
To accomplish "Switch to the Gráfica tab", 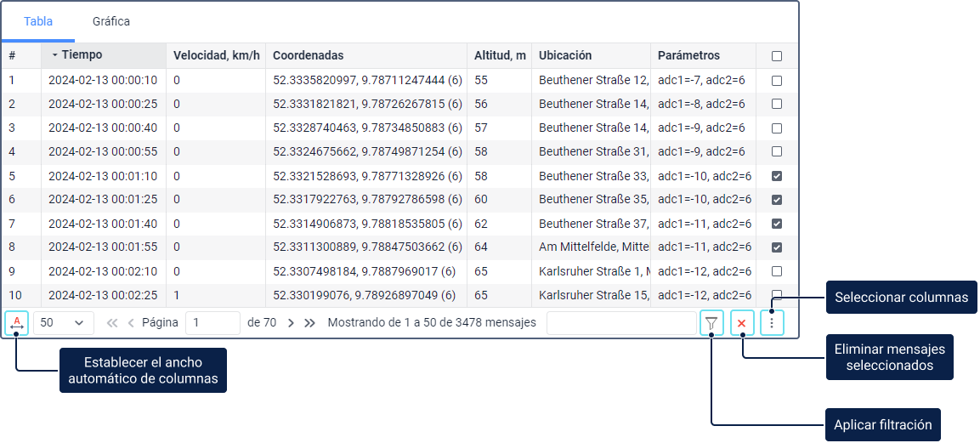I will 111,21.
